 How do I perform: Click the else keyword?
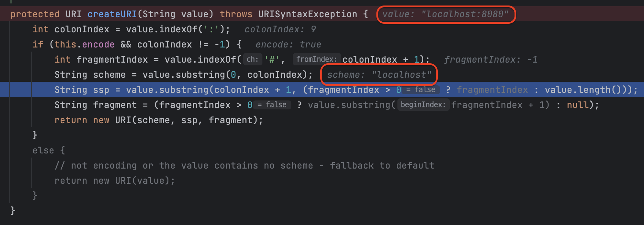(x=43, y=150)
